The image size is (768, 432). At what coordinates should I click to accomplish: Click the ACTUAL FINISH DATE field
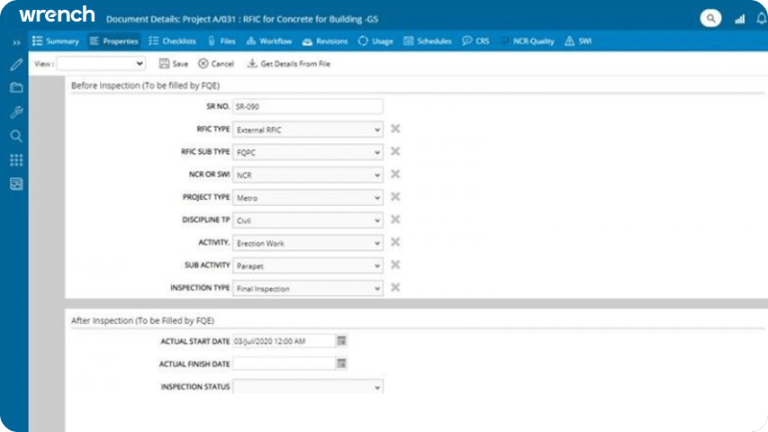tap(284, 363)
